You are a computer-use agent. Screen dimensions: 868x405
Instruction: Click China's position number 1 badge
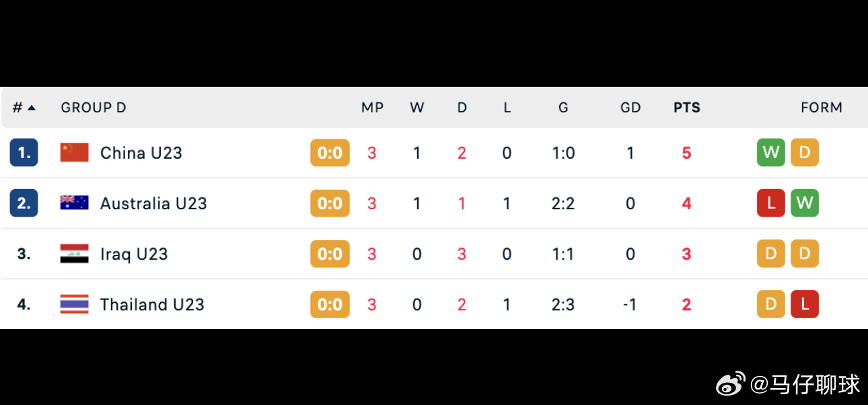24,153
